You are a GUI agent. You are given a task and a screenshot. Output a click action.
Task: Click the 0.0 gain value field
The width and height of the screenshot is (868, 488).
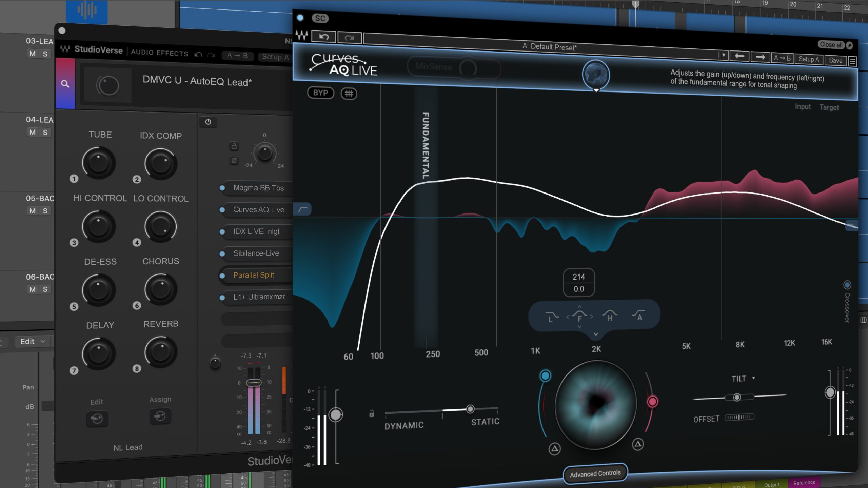pyautogui.click(x=579, y=289)
